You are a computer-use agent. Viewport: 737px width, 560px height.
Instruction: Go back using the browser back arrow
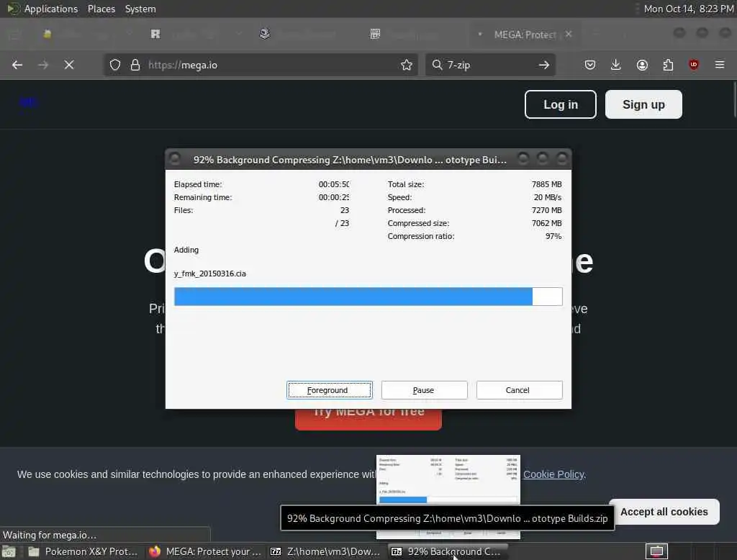point(17,65)
